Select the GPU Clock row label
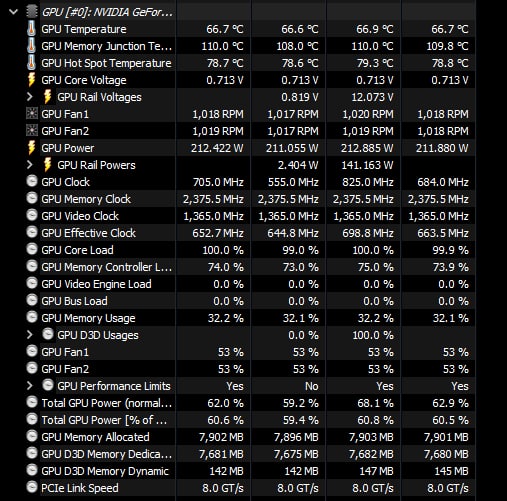 click(65, 182)
